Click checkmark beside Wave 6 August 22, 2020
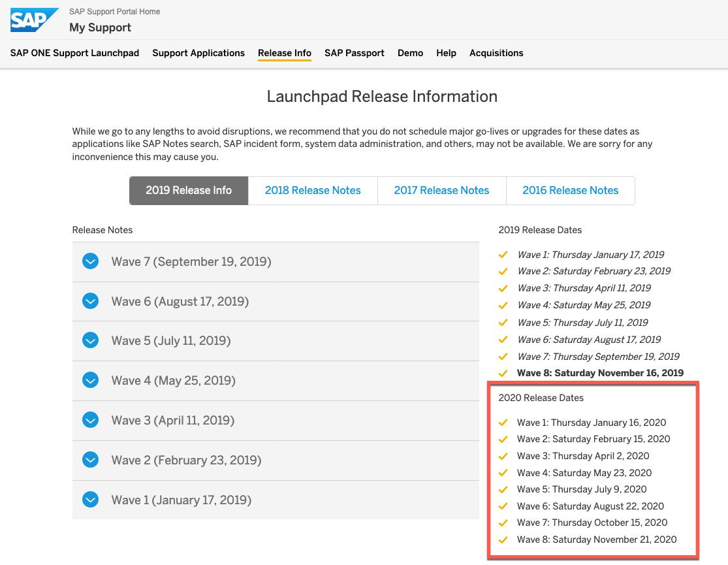The height and width of the screenshot is (565, 728). click(x=503, y=506)
